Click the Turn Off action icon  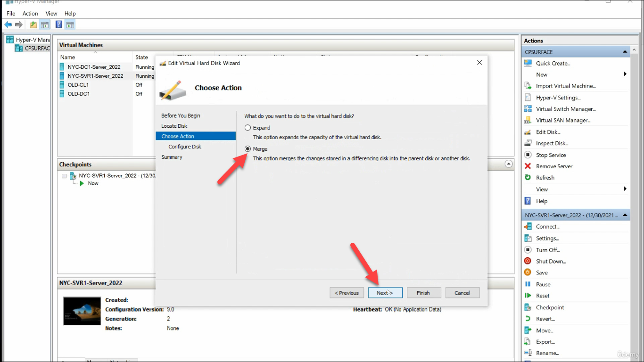(528, 250)
